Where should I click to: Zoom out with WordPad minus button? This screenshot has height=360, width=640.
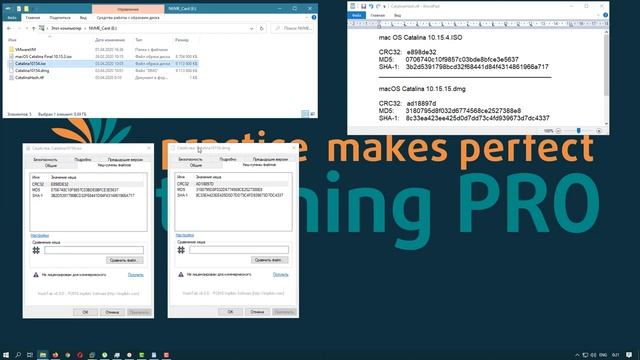558,131
